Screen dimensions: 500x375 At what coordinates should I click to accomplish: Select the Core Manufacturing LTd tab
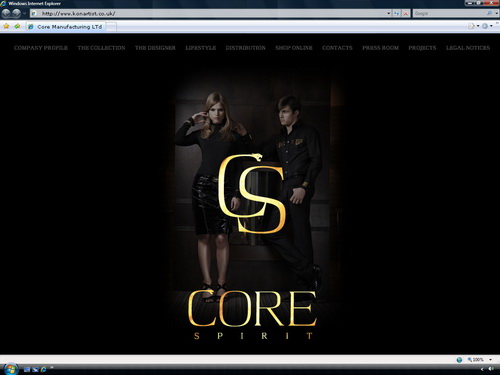pos(66,27)
